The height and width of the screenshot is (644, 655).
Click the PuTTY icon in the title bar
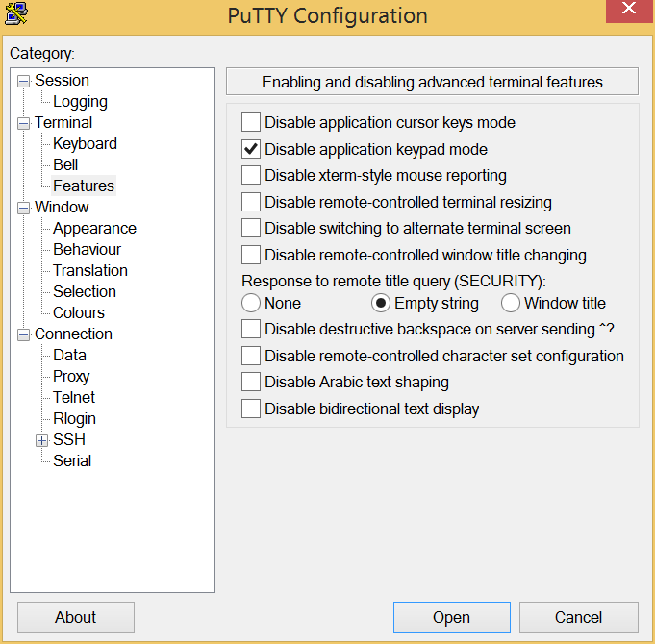[16, 13]
